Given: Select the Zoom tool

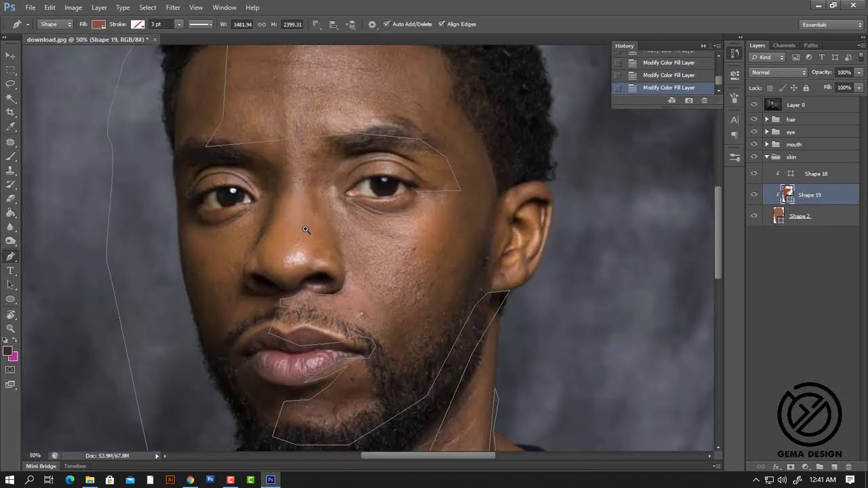Looking at the screenshot, I should pos(10,329).
